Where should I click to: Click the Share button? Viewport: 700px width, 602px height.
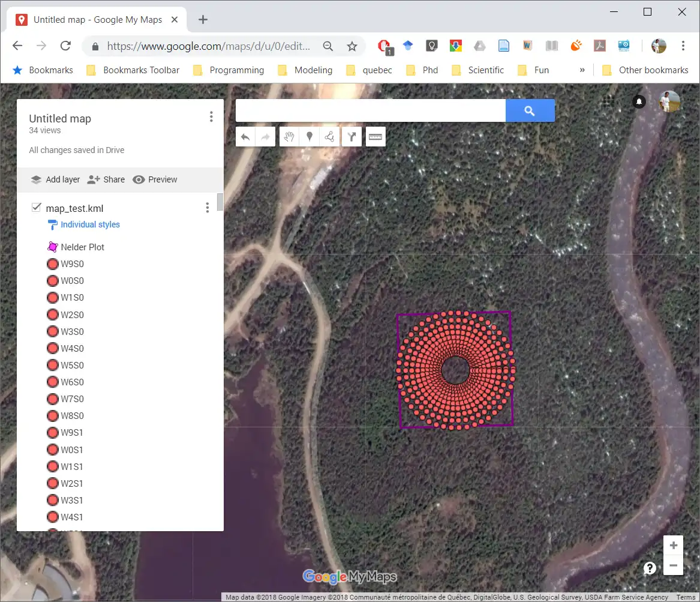click(x=106, y=179)
